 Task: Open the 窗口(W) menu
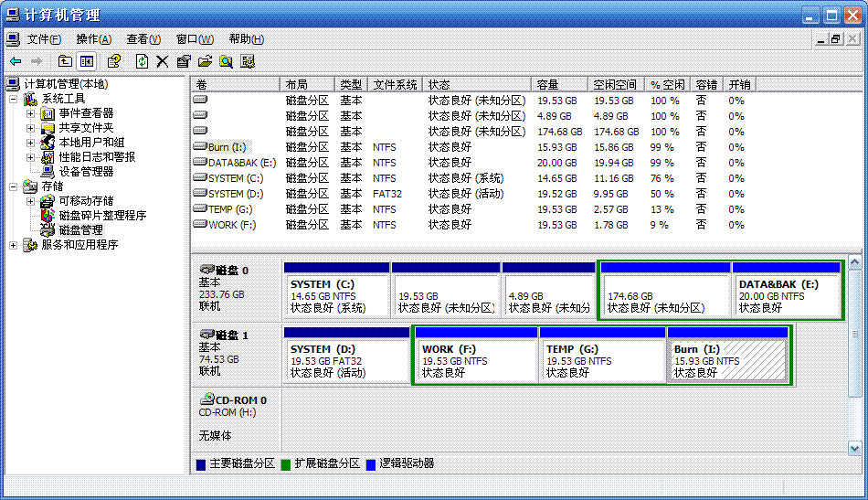[195, 39]
